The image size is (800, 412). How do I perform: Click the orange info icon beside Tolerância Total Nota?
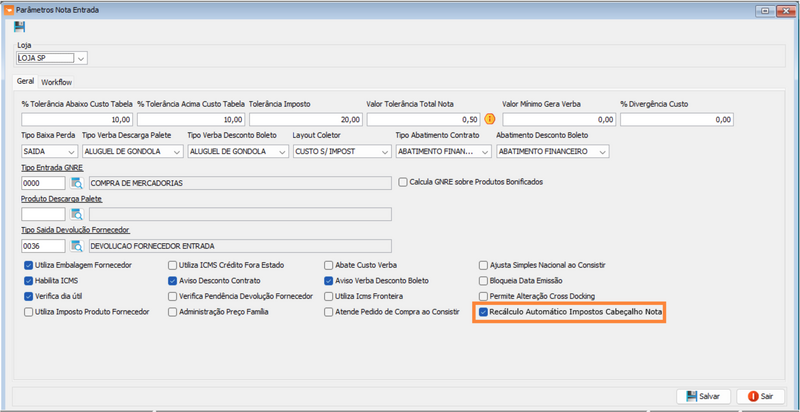(490, 119)
